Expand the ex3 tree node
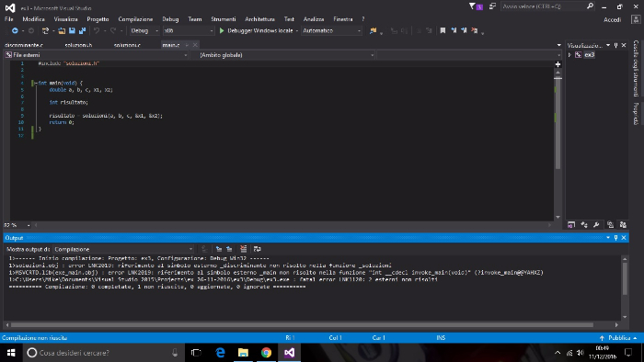 tap(569, 55)
